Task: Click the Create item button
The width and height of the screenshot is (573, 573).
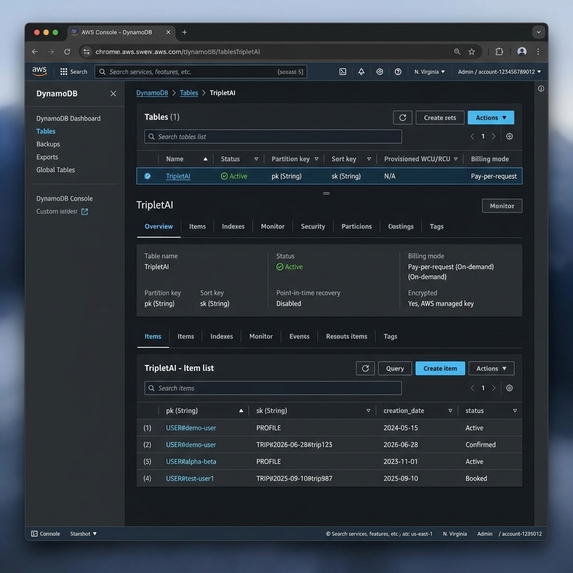Action: (x=440, y=368)
